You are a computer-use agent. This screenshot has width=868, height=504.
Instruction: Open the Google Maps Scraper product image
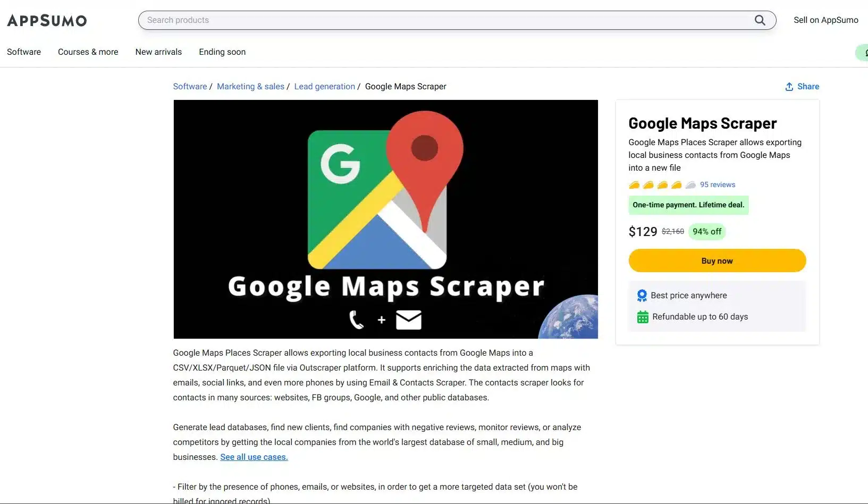pyautogui.click(x=386, y=219)
